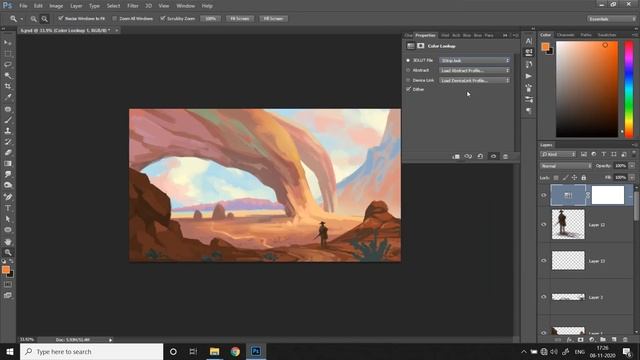The height and width of the screenshot is (360, 640).
Task: Open the Load DeviceLink Profile dropdown
Action: click(x=475, y=80)
